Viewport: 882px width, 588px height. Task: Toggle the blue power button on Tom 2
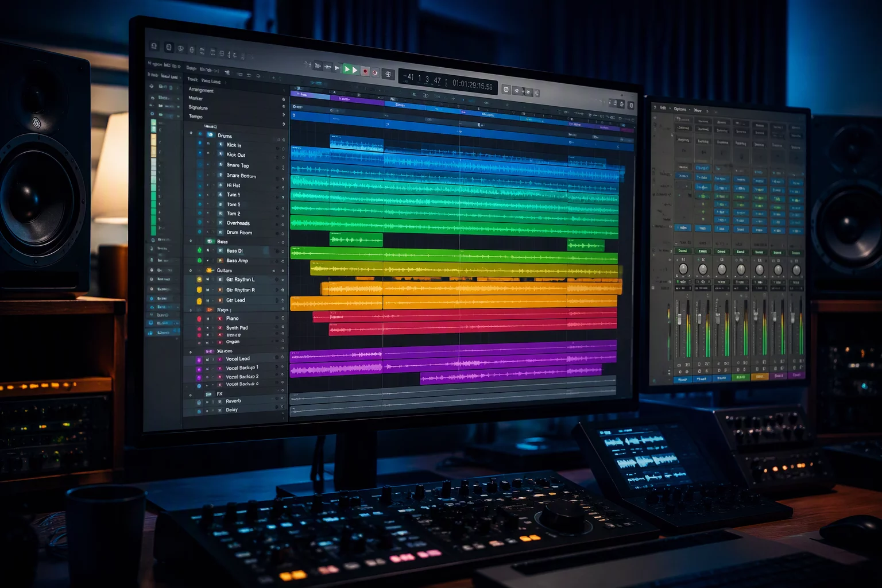coord(200,213)
